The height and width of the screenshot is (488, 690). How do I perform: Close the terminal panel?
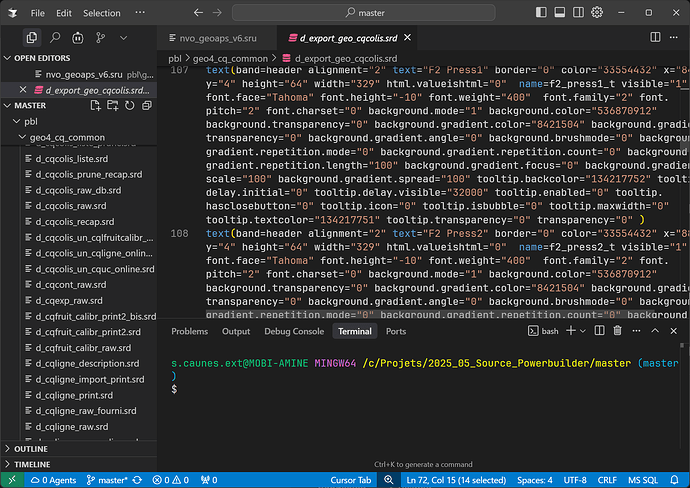[673, 331]
